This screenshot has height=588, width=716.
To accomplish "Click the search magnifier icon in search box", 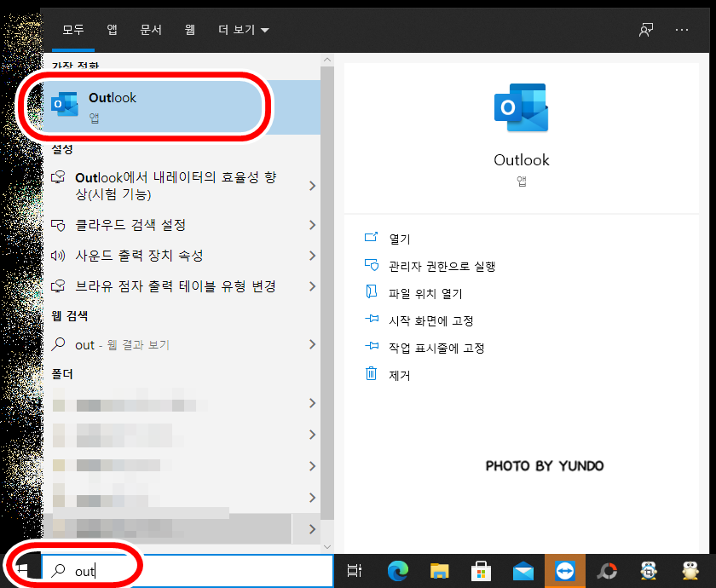I will (x=58, y=571).
